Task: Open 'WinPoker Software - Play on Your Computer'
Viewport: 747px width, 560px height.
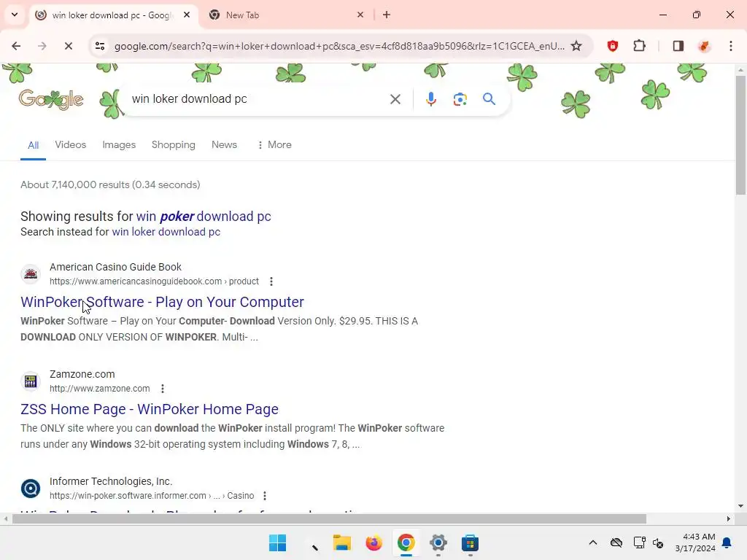Action: coord(162,302)
